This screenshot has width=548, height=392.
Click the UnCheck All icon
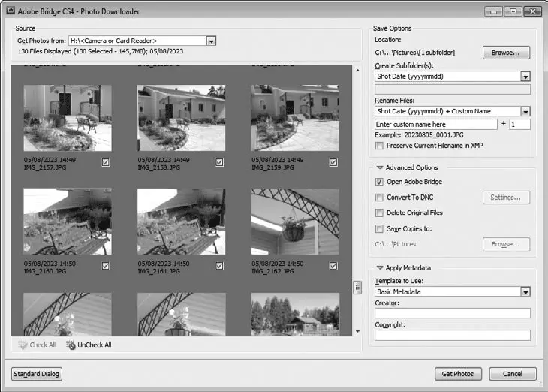click(x=71, y=345)
